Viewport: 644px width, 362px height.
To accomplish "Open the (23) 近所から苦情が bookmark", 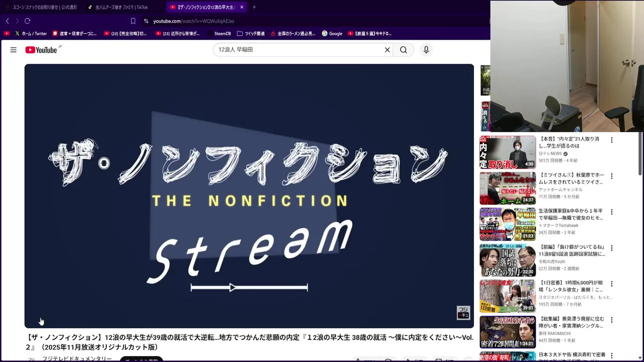I will [x=178, y=34].
